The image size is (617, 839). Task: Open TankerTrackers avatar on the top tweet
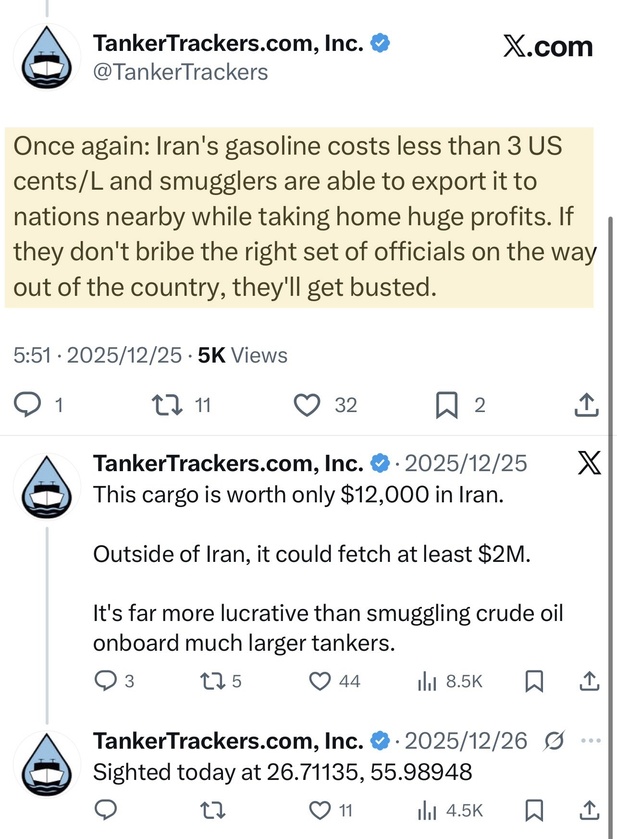click(45, 55)
